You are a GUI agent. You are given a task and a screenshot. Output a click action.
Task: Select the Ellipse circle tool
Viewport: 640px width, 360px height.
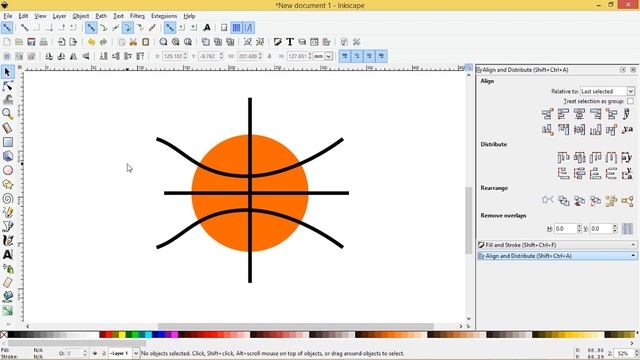click(x=7, y=170)
